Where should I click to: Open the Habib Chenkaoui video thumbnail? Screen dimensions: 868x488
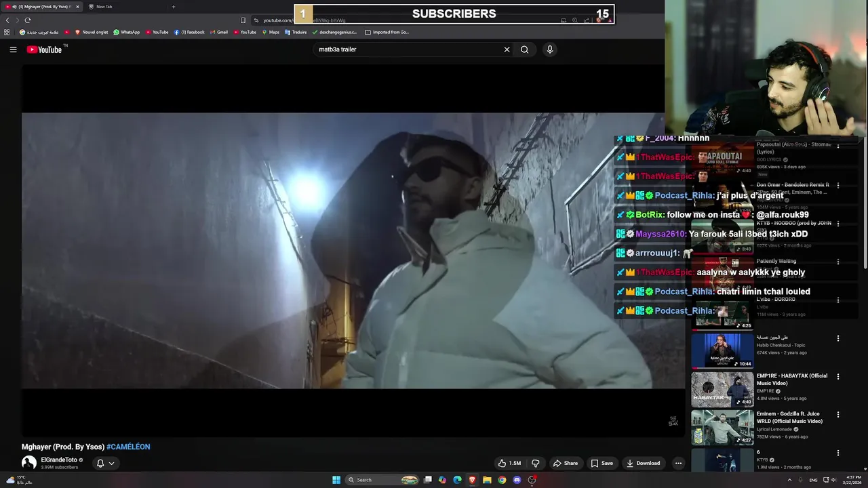(x=722, y=351)
